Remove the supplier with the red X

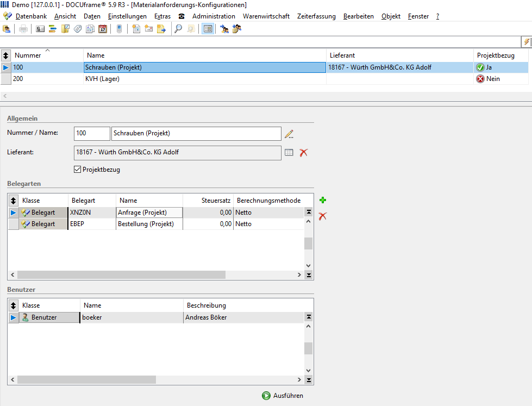[303, 153]
